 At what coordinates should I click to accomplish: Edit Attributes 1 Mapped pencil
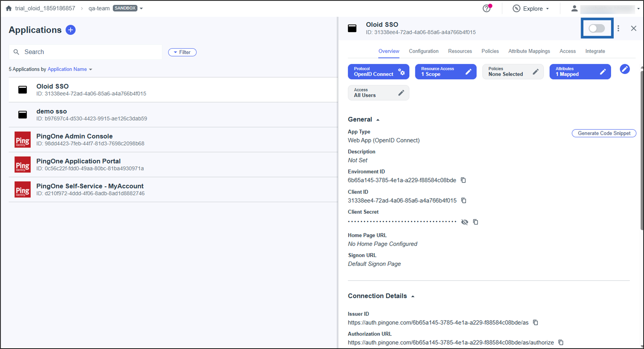(603, 72)
